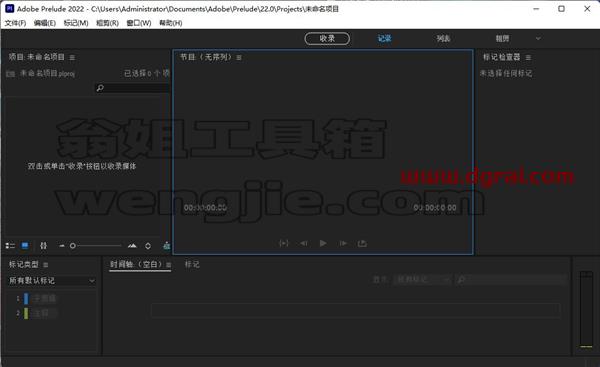
Task: Click the zoom out minus icon
Action: (x=62, y=246)
